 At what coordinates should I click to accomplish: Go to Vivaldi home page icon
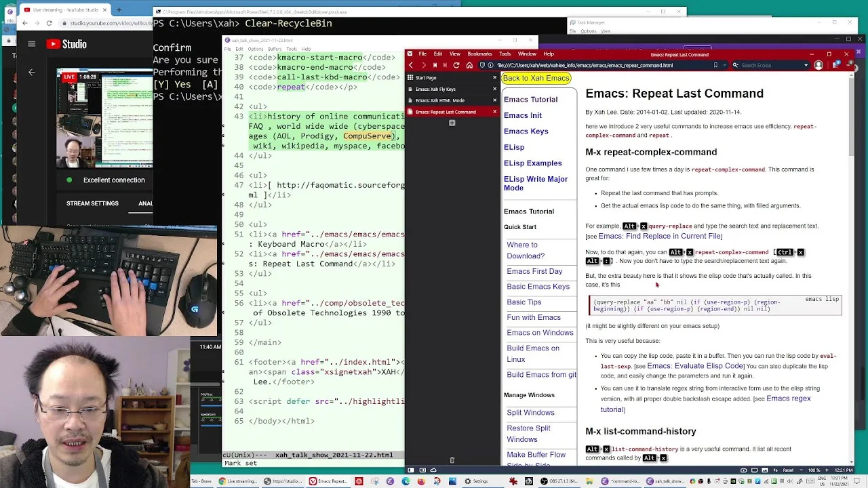pyautogui.click(x=469, y=66)
